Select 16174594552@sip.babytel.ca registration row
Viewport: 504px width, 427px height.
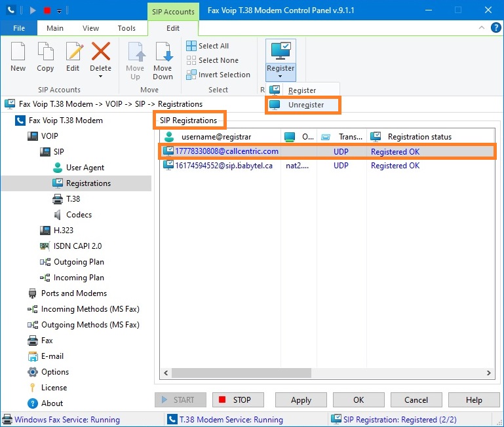pyautogui.click(x=328, y=166)
